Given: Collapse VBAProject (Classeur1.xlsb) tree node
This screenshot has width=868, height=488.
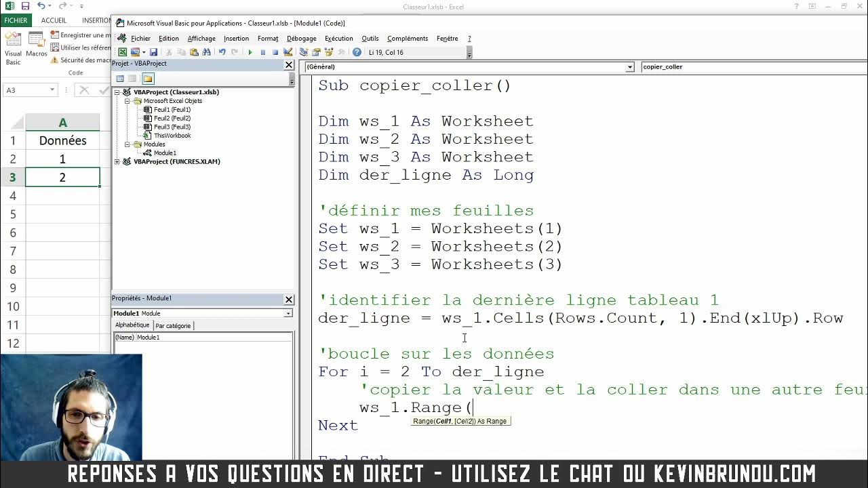Looking at the screenshot, I should point(117,92).
